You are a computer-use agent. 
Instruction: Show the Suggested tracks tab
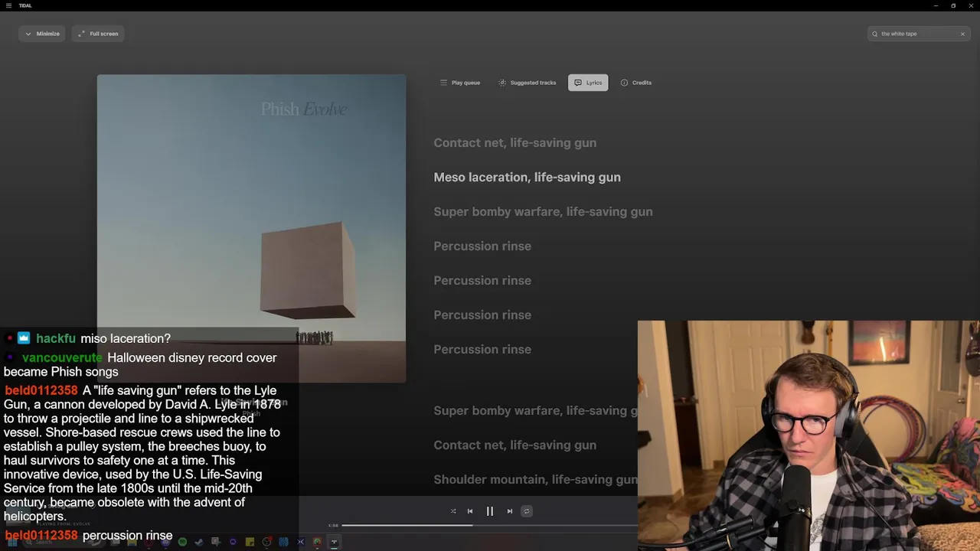coord(528,83)
